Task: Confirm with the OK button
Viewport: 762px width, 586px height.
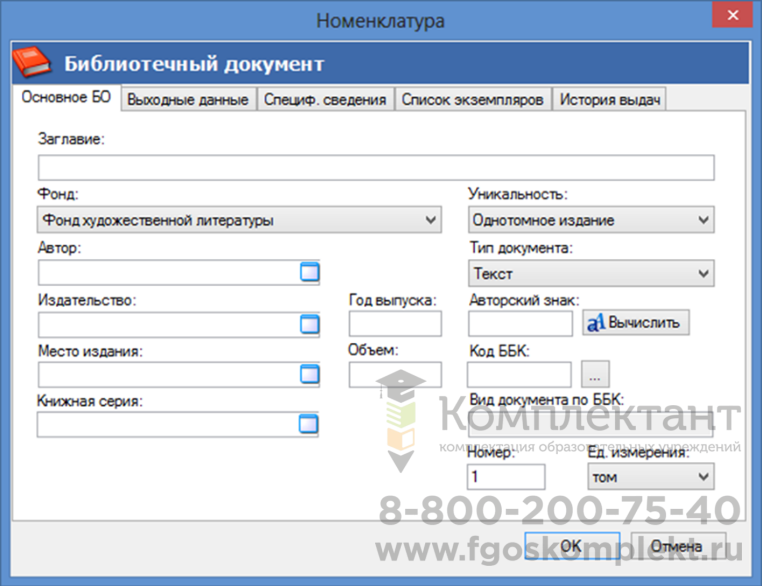Action: click(x=570, y=546)
